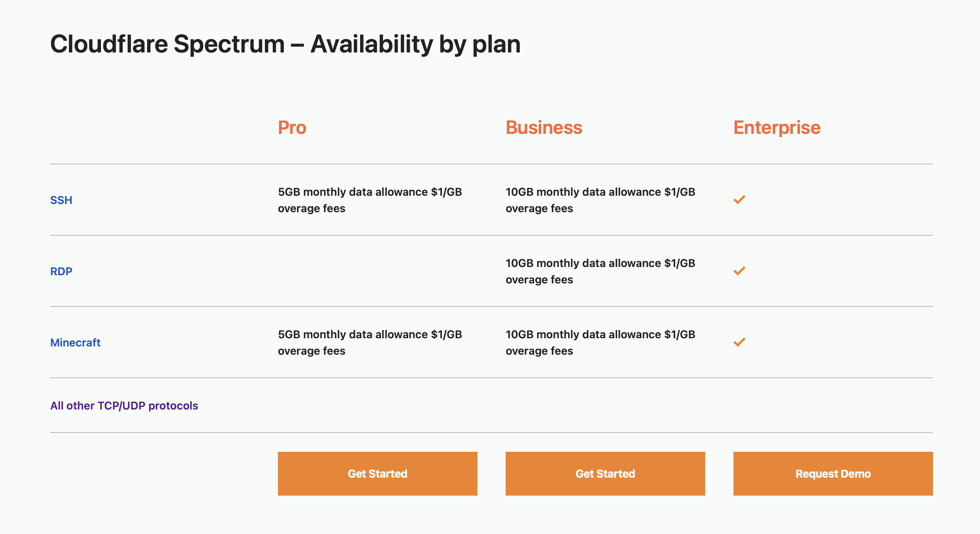
Task: Open the SSH protocol link
Action: point(61,200)
